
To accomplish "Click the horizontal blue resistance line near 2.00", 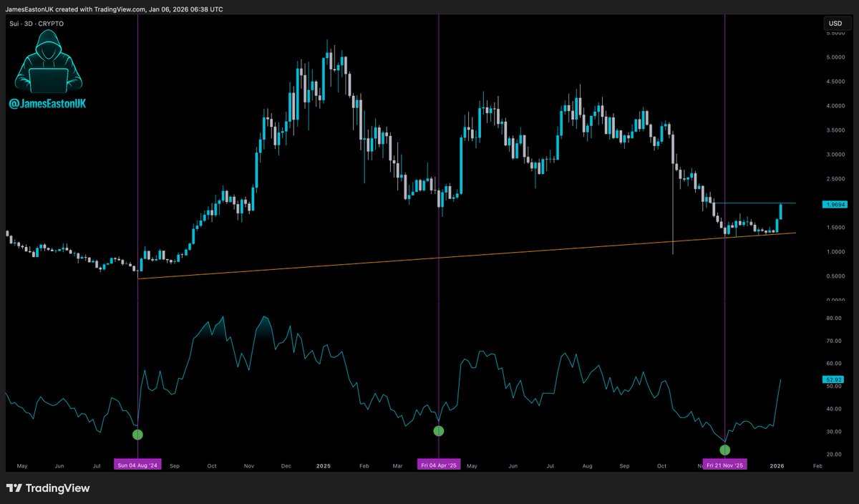I will point(759,203).
